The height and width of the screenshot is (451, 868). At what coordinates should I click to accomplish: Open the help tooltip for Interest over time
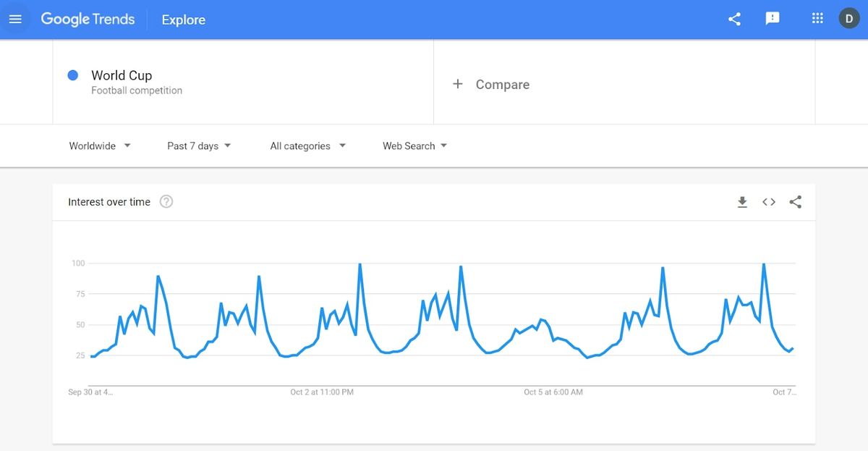166,201
